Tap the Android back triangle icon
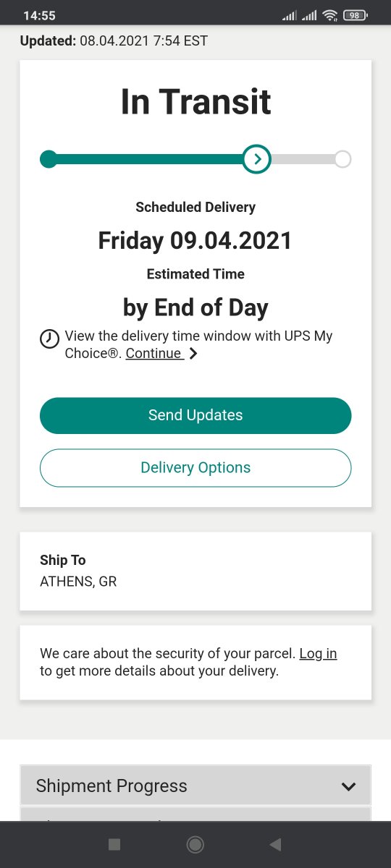 coord(275,844)
